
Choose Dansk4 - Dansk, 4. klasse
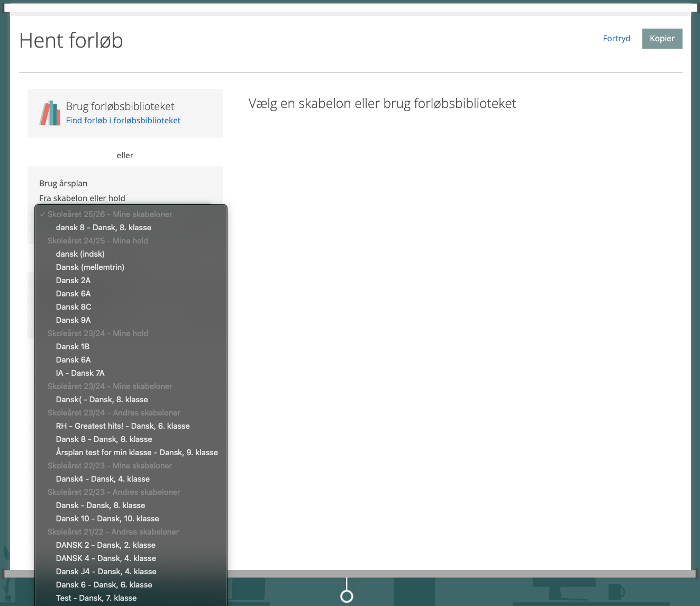click(x=103, y=479)
